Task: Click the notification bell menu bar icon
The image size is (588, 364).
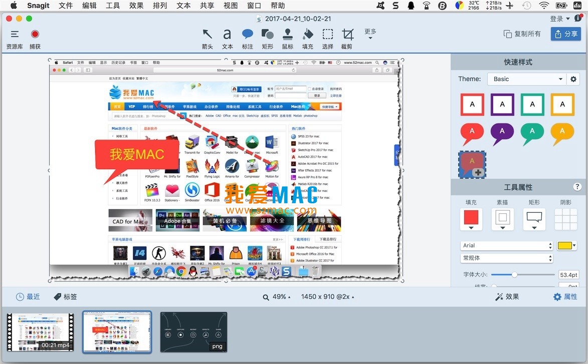Action: pyautogui.click(x=411, y=5)
